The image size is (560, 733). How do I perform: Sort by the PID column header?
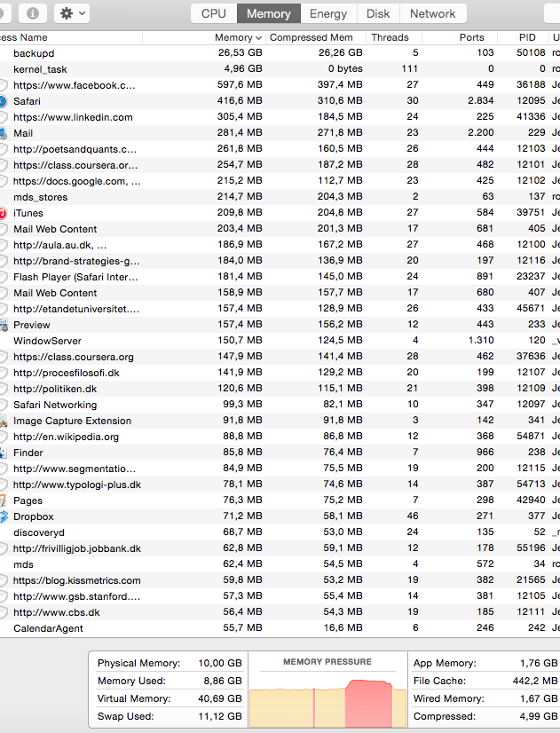527,37
